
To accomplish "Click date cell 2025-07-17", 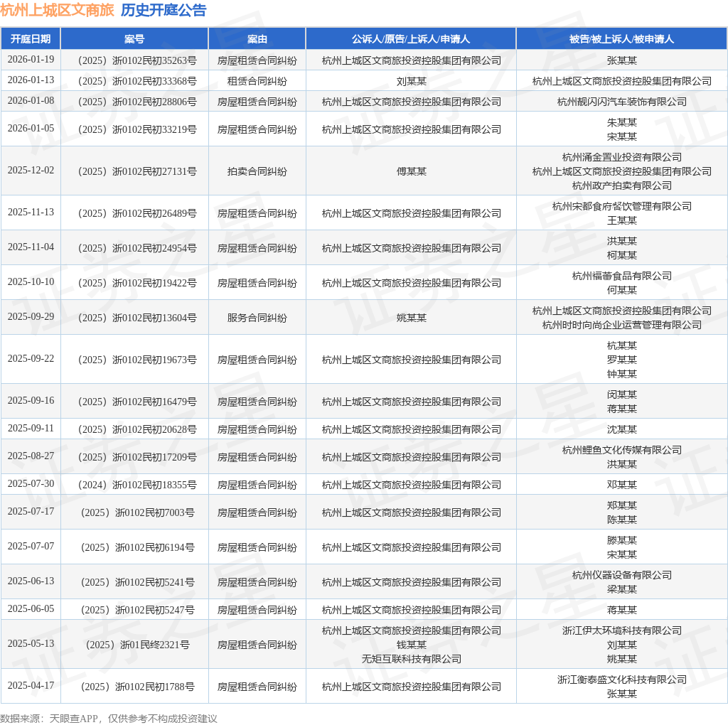I will [31, 512].
